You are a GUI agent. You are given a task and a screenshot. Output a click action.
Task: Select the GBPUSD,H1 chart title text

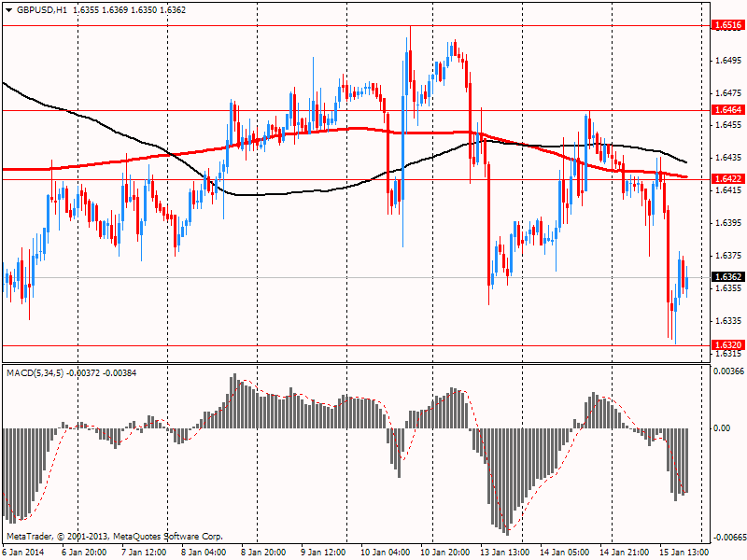pos(41,10)
